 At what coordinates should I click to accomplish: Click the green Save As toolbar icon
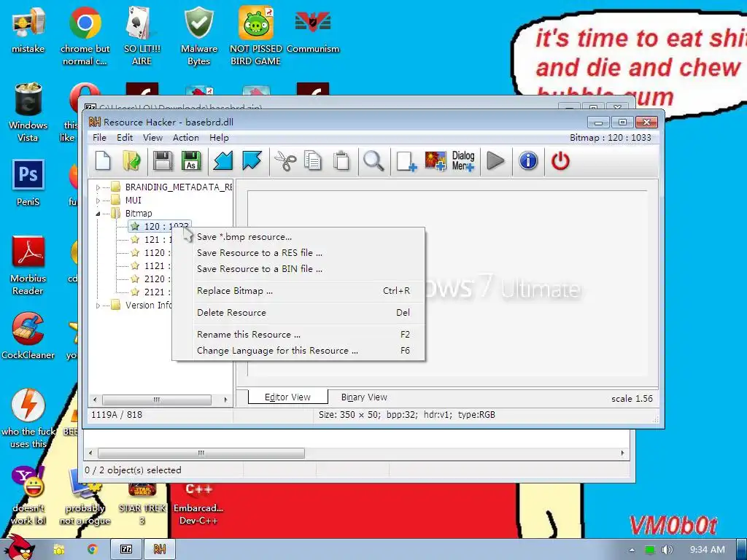(x=191, y=161)
